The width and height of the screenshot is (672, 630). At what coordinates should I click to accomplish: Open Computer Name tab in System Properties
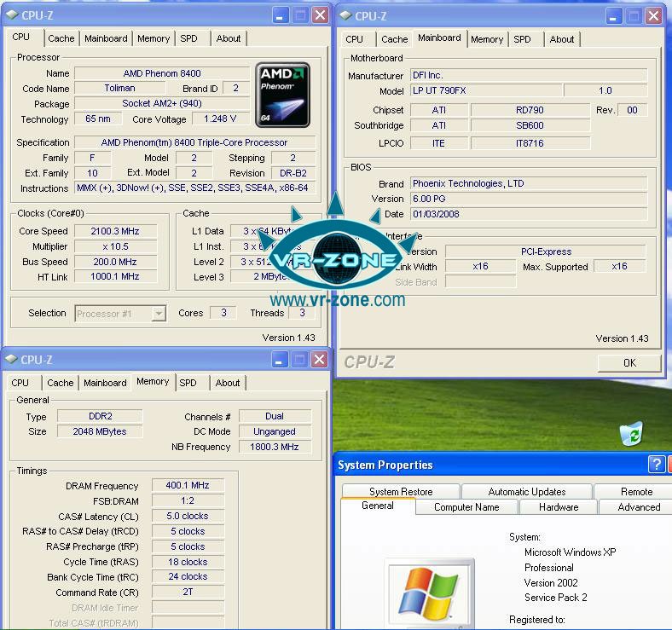466,507
